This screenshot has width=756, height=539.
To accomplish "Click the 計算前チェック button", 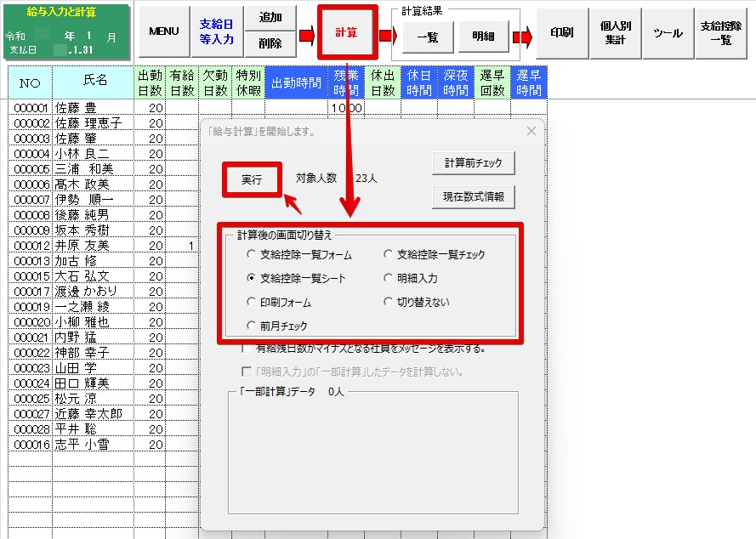I will [x=474, y=163].
